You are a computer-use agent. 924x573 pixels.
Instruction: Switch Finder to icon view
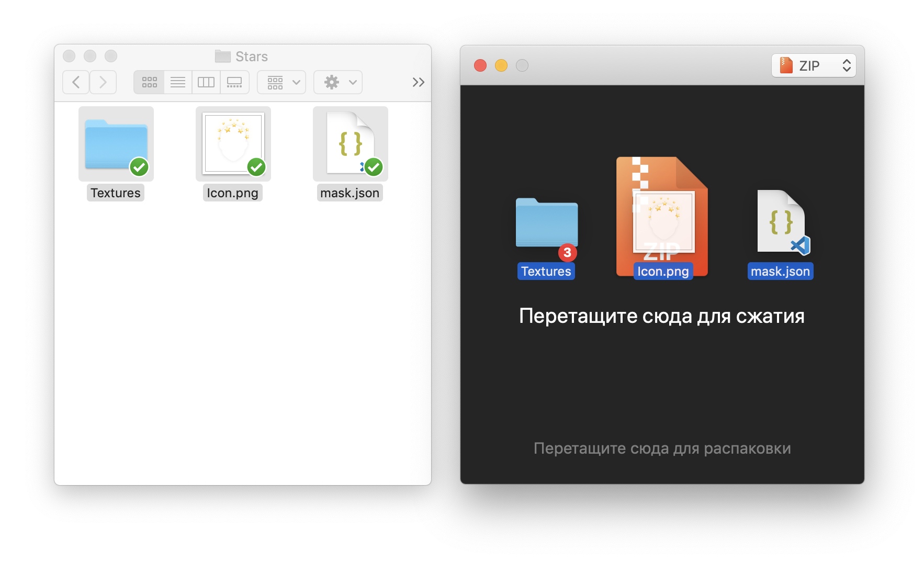coord(149,82)
